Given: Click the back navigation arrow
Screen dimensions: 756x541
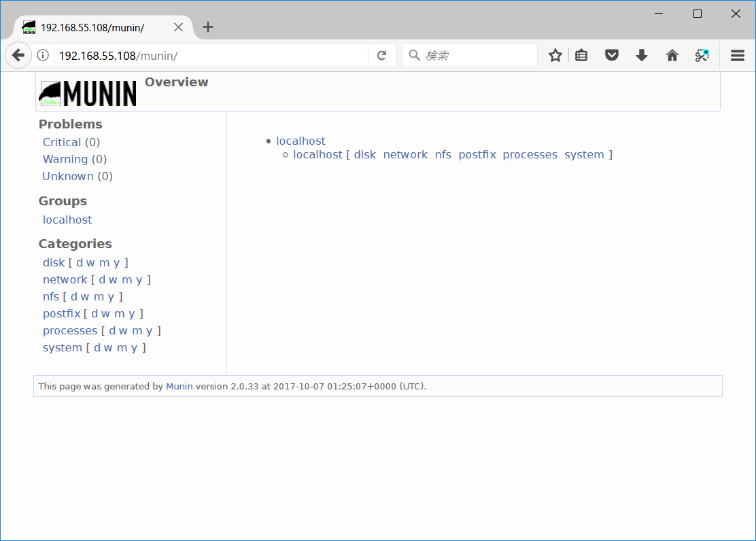Looking at the screenshot, I should (x=18, y=55).
